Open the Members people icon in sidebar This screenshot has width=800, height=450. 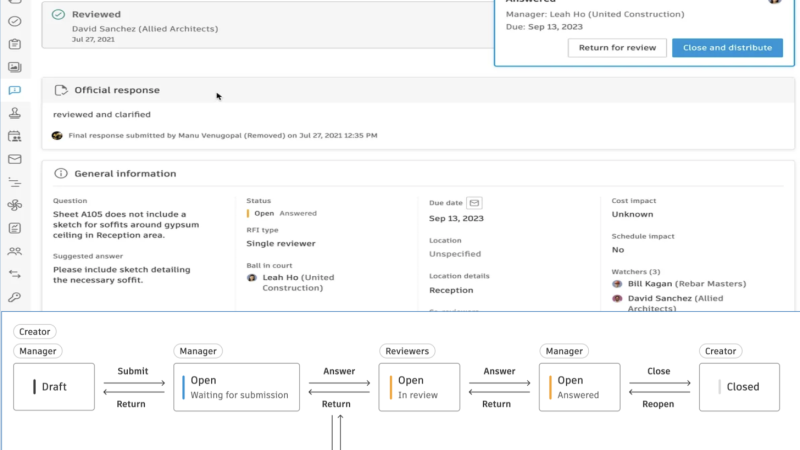tap(14, 251)
